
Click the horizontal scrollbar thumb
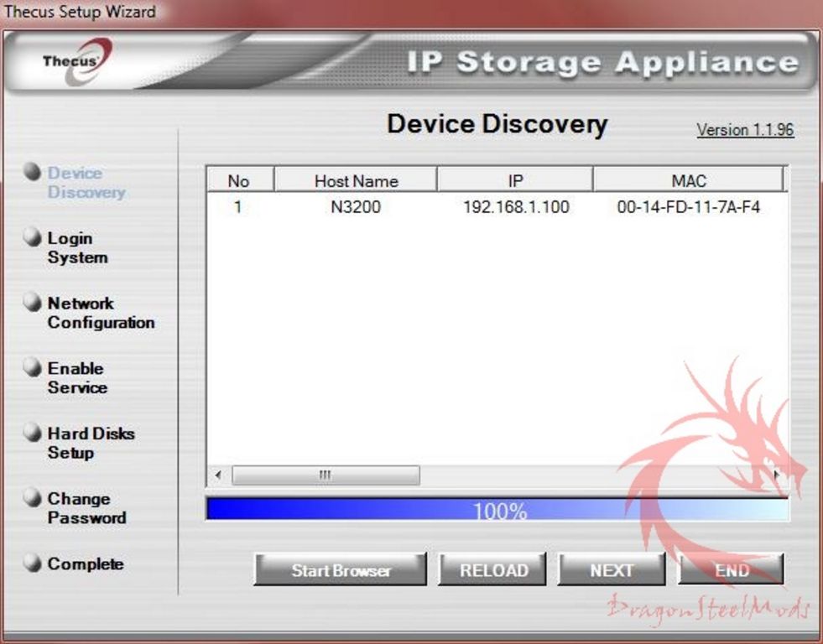coord(326,475)
